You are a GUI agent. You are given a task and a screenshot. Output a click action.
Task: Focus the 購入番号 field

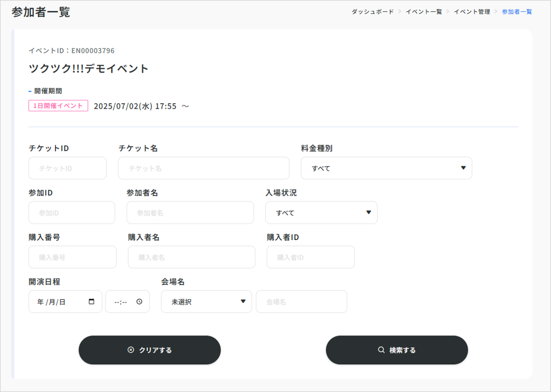coord(72,257)
